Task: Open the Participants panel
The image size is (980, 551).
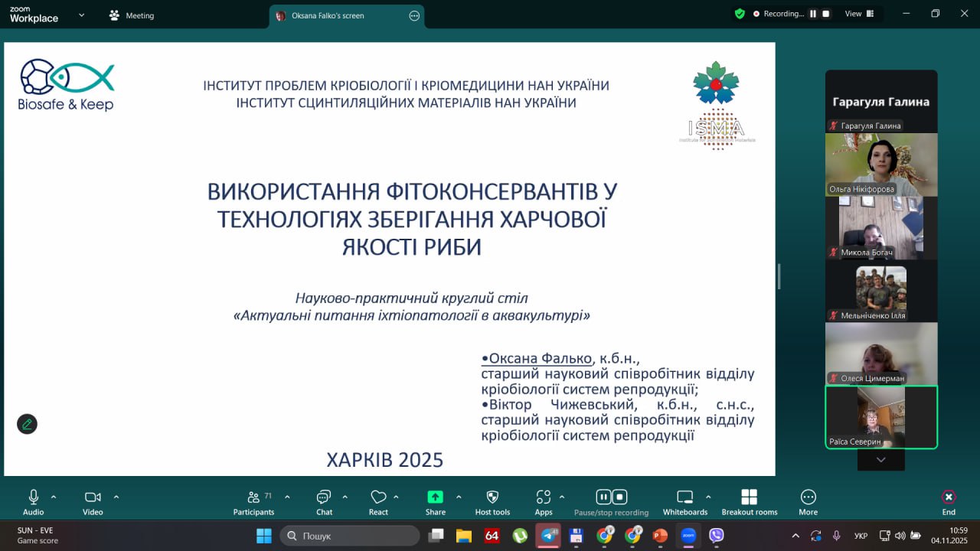Action: click(x=253, y=498)
